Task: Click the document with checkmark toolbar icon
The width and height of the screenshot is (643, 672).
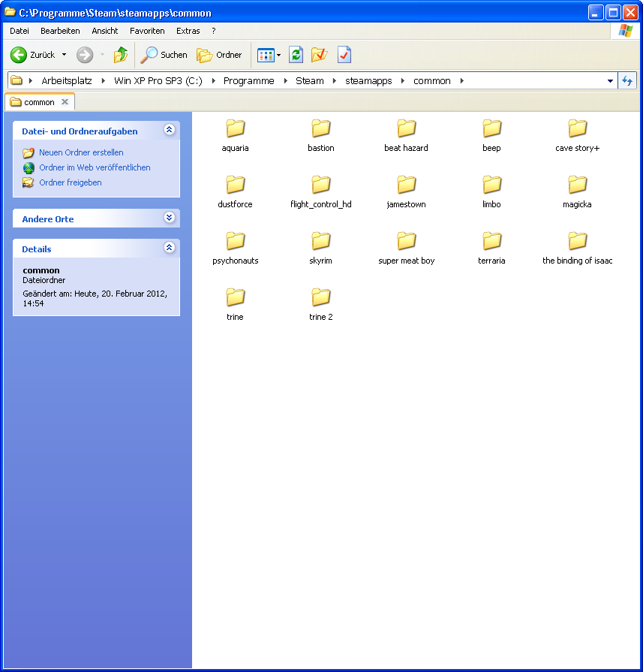Action: pyautogui.click(x=344, y=55)
